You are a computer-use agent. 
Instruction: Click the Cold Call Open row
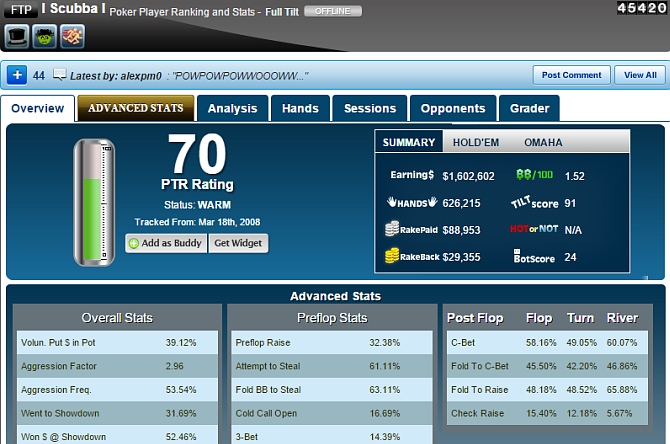click(x=332, y=413)
